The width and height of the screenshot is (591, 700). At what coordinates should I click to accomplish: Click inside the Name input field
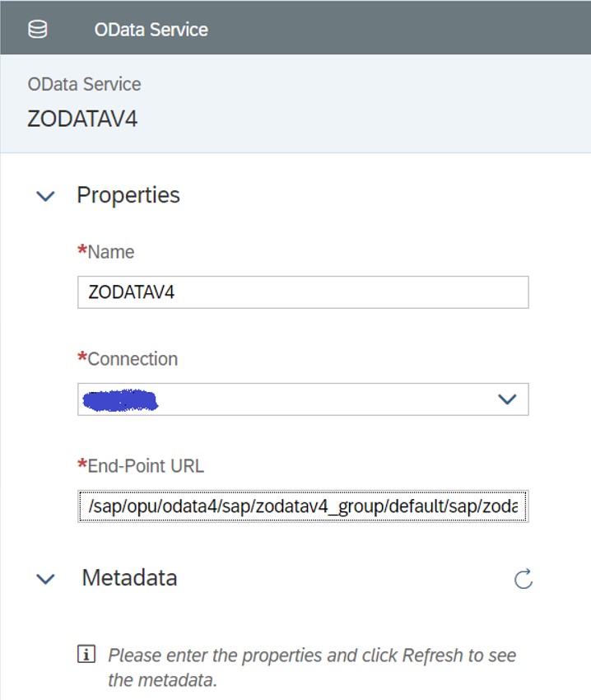303,292
